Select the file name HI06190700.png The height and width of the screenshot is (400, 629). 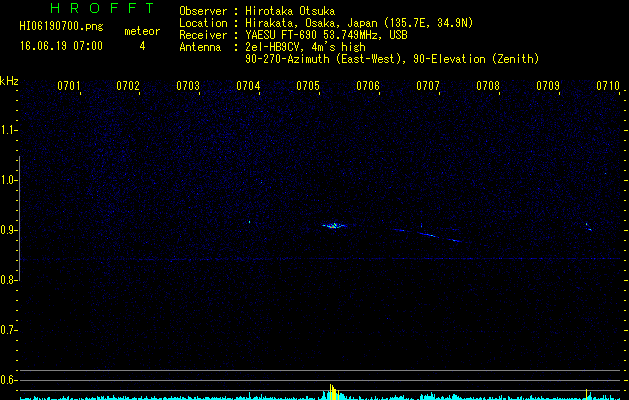click(x=61, y=26)
